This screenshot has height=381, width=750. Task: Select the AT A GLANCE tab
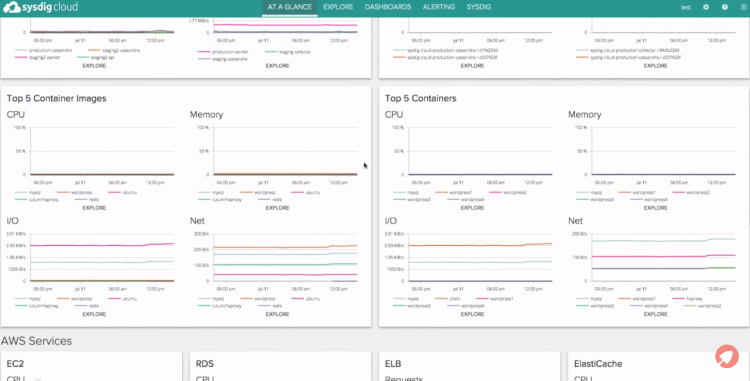point(289,7)
